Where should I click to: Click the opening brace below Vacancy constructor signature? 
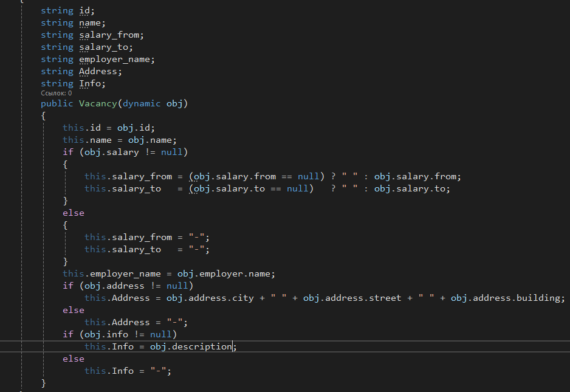pyautogui.click(x=43, y=116)
